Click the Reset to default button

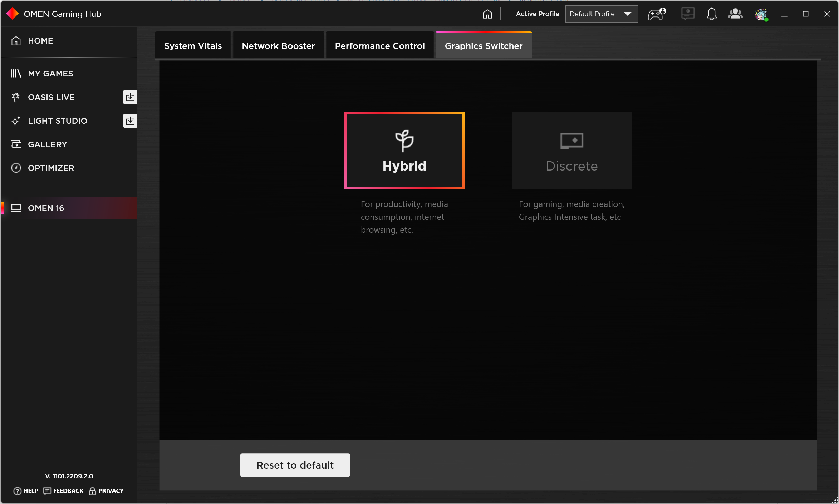click(x=295, y=465)
